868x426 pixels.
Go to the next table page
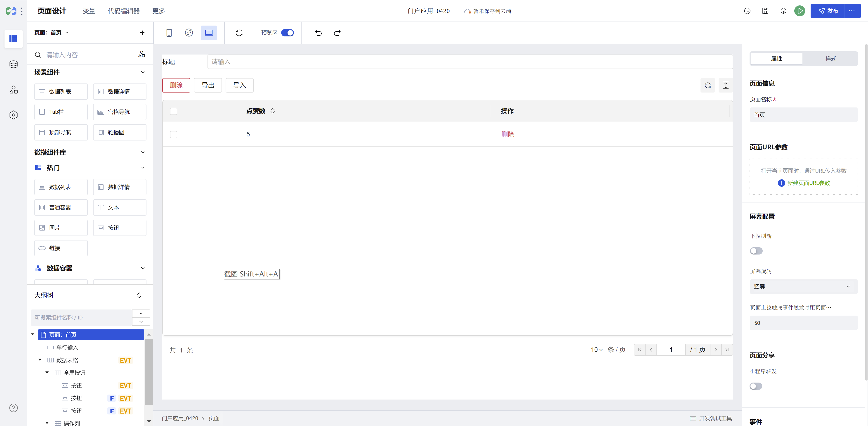(716, 350)
